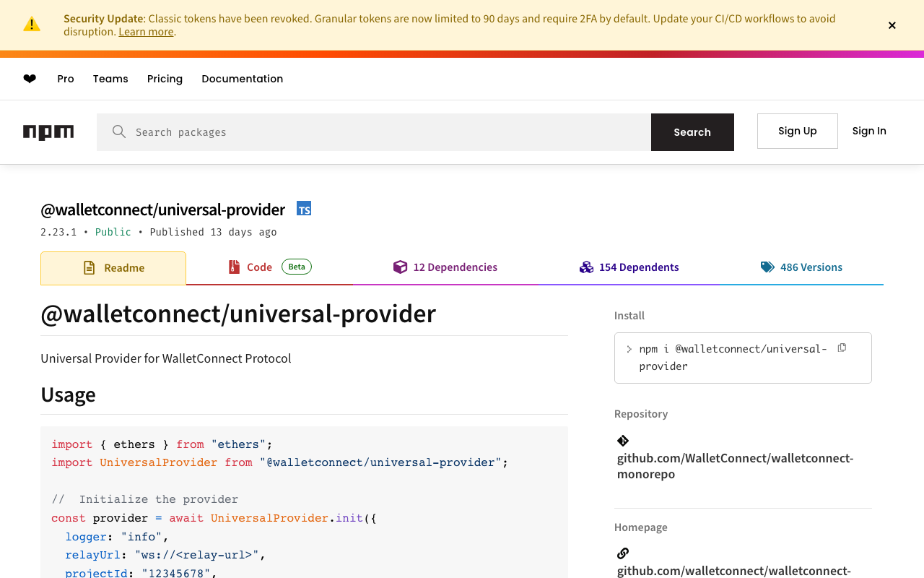Click the git repository icon
Image resolution: width=924 pixels, height=578 pixels.
tap(623, 441)
